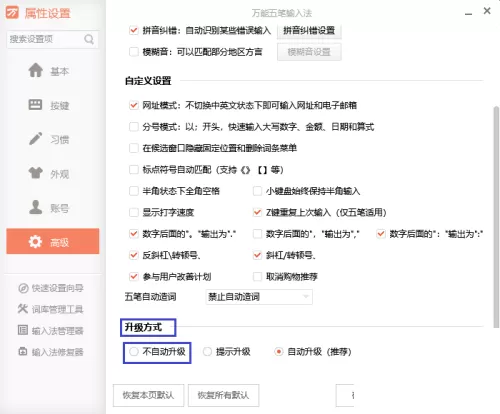Open 五笔自动造词 dropdown
This screenshot has height=414, width=500.
point(259,297)
